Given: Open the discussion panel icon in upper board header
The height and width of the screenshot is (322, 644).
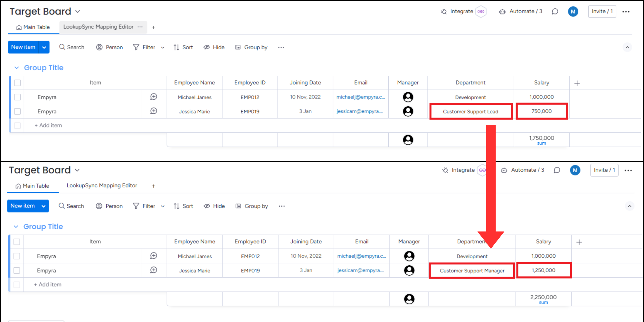Looking at the screenshot, I should point(555,12).
